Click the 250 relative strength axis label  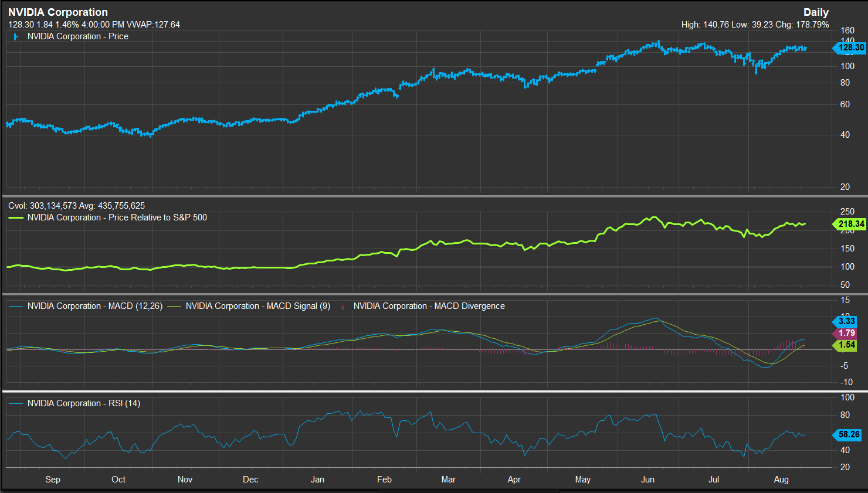pos(847,212)
